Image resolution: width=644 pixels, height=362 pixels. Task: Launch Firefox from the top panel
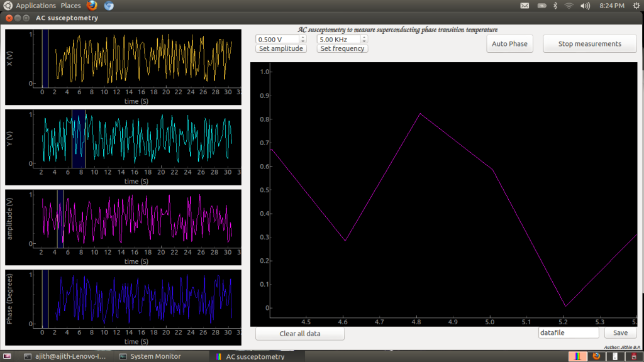92,5
